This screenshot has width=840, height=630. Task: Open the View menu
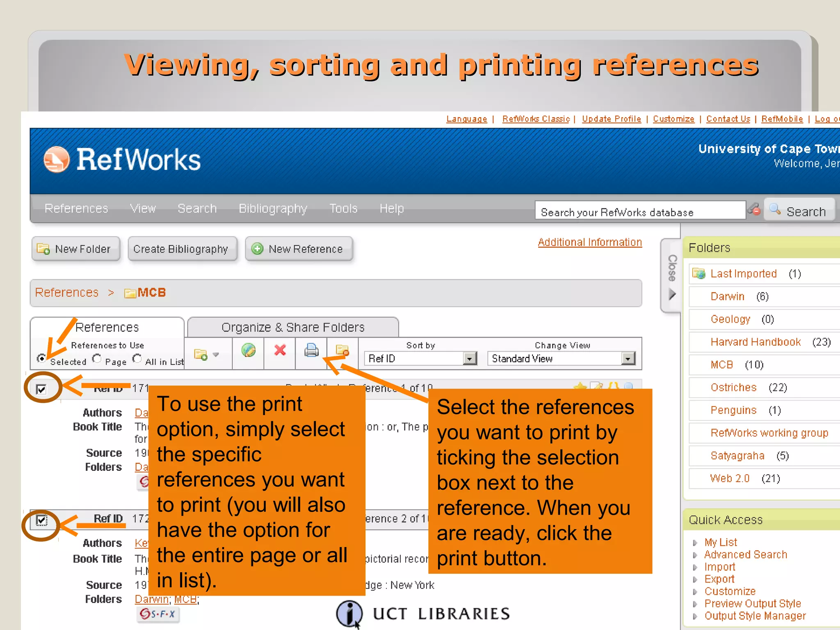[143, 208]
